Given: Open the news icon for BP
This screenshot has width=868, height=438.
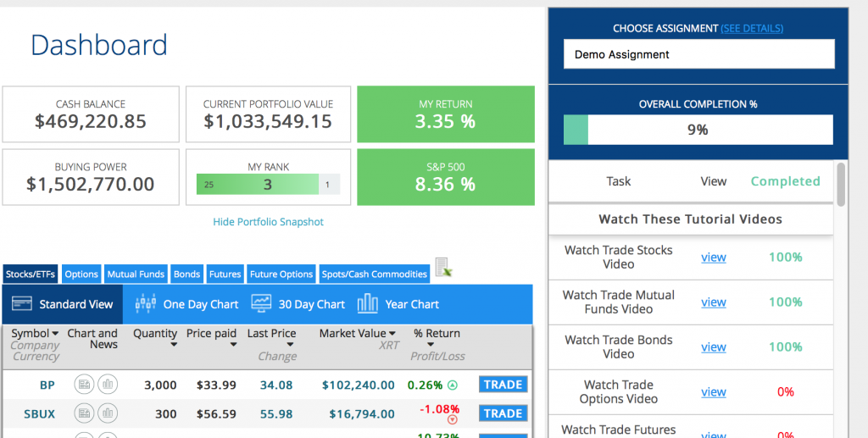Looking at the screenshot, I should 84,385.
